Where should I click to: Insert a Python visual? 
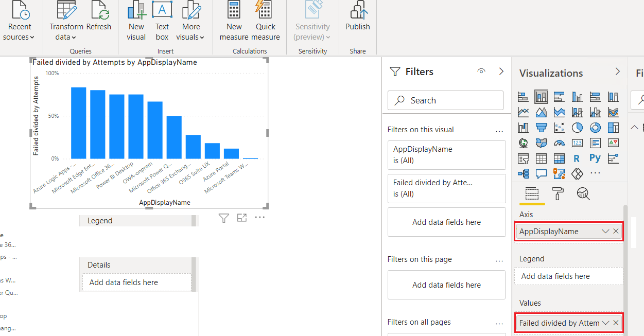pyautogui.click(x=595, y=158)
